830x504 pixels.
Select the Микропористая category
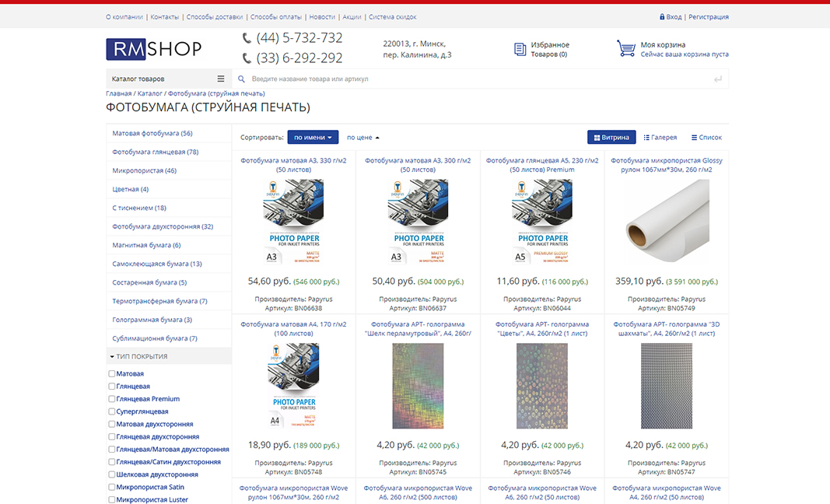[x=144, y=170]
